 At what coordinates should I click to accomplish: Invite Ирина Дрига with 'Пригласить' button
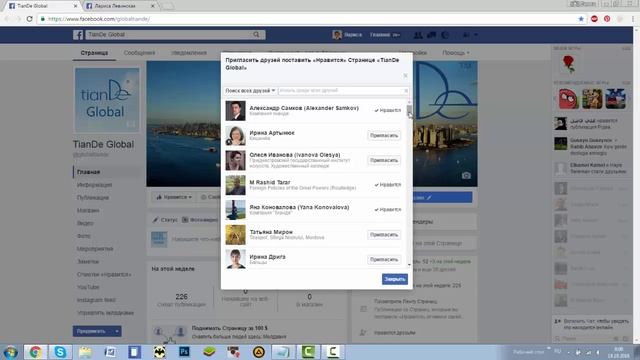(x=384, y=260)
